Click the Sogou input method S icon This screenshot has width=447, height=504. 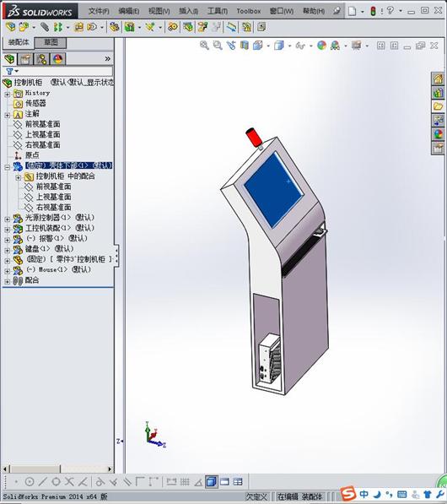[348, 493]
